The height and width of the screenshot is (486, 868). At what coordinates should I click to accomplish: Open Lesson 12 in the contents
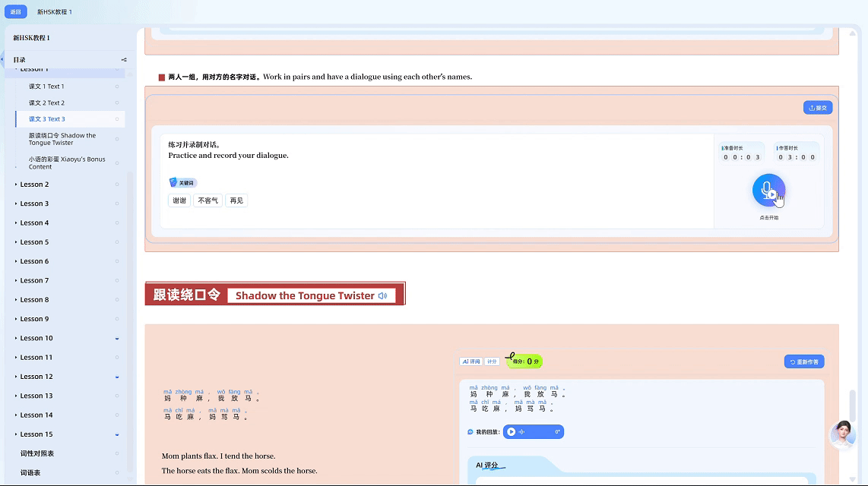tap(36, 377)
